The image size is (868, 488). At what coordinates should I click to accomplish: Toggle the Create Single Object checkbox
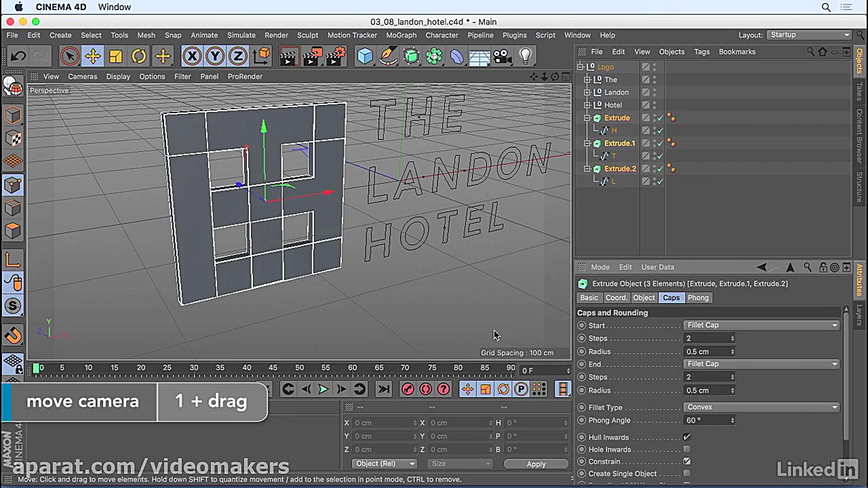[687, 474]
